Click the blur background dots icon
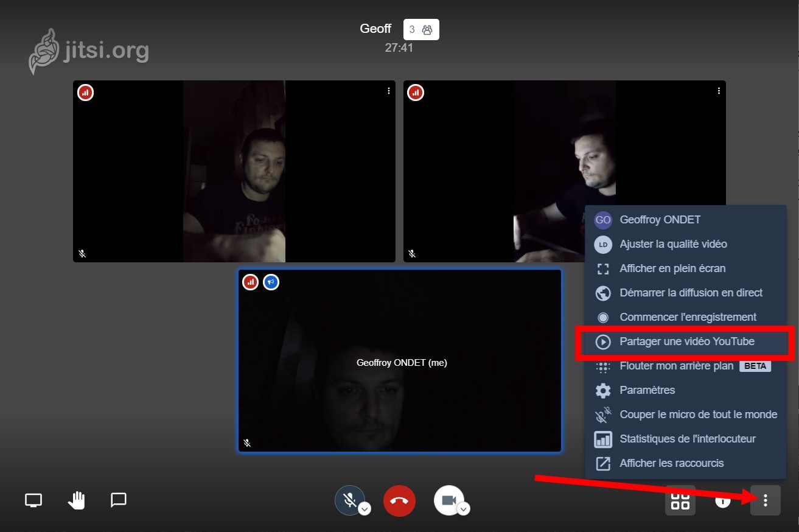The height and width of the screenshot is (532, 799). click(x=602, y=366)
